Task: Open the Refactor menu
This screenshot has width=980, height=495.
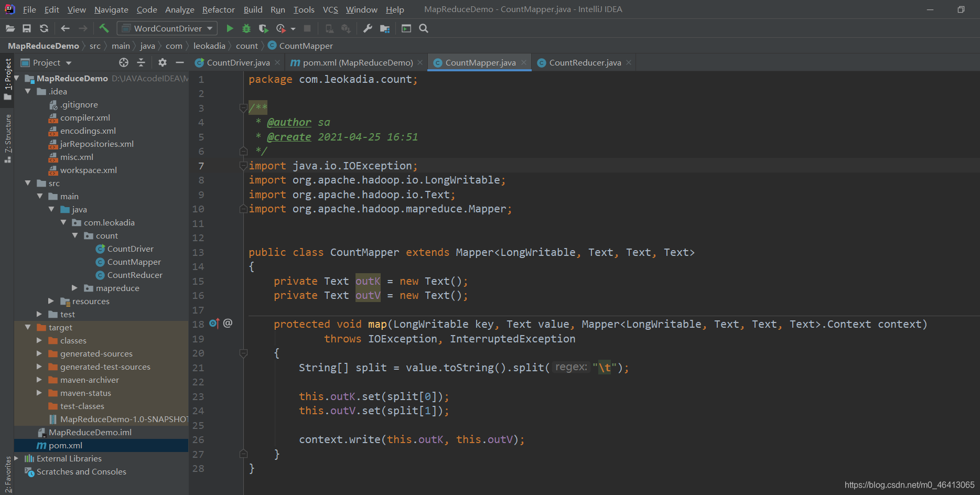Action: [x=219, y=9]
